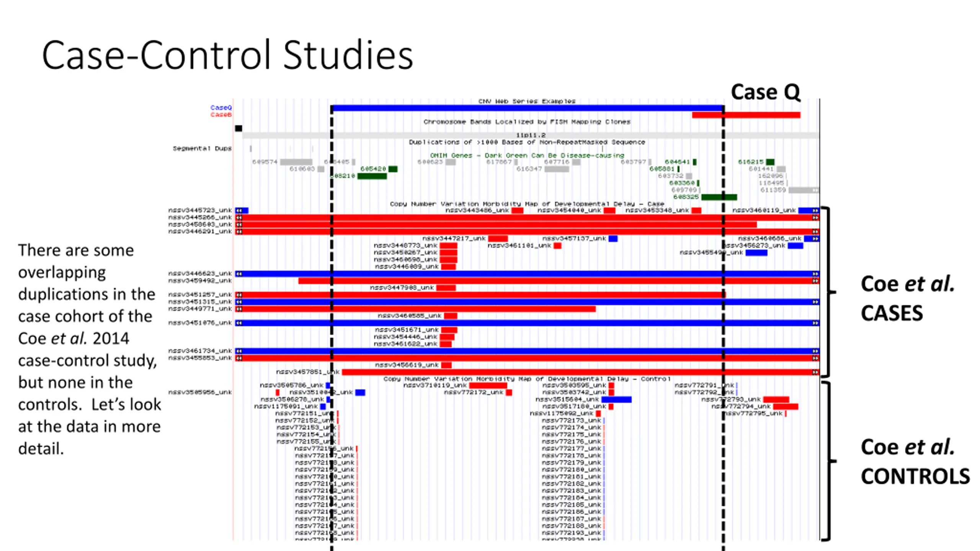The image size is (980, 551).
Task: Click OMIM gene 608210 dark green bar
Action: 372,176
